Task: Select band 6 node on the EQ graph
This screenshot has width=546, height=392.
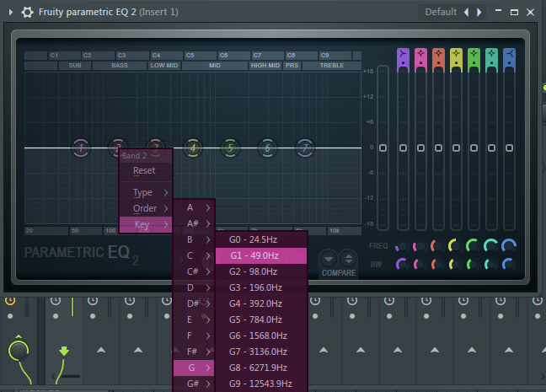Action: pos(267,148)
